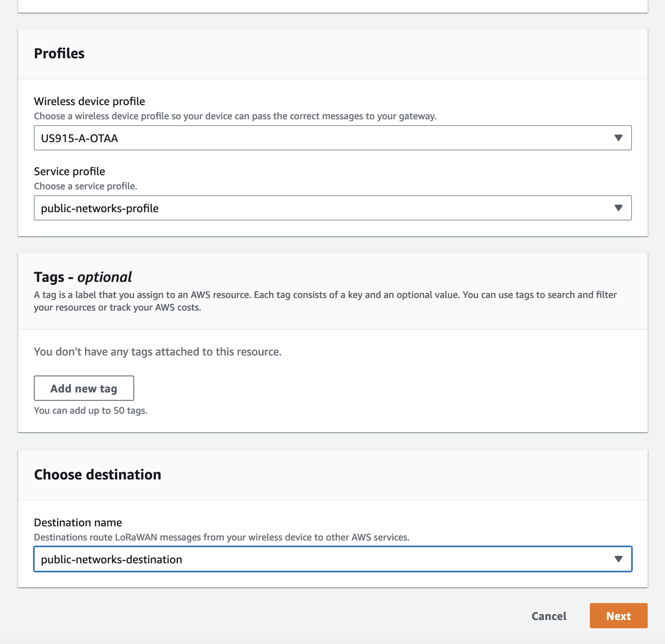Viewport: 665px width, 644px height.
Task: Click the public-networks-profile value text
Action: point(100,208)
